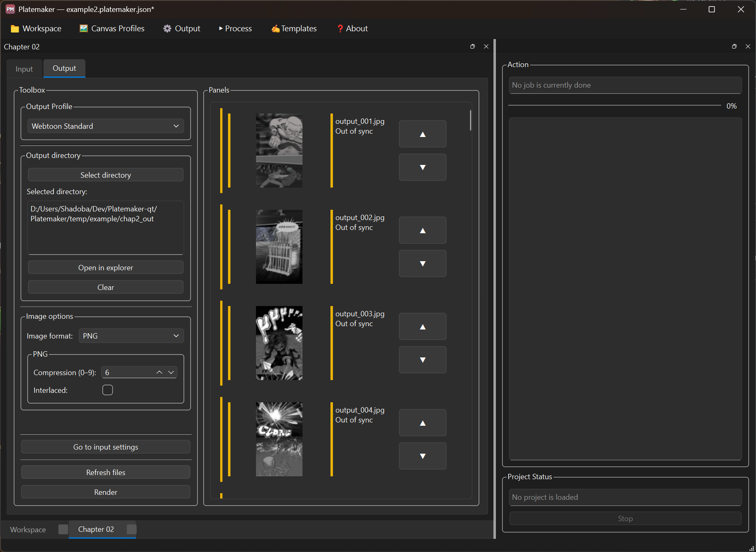Expand the Output Profile dropdown showing Webtoon Standard
Screen dimensions: 756x552
pyautogui.click(x=106, y=126)
